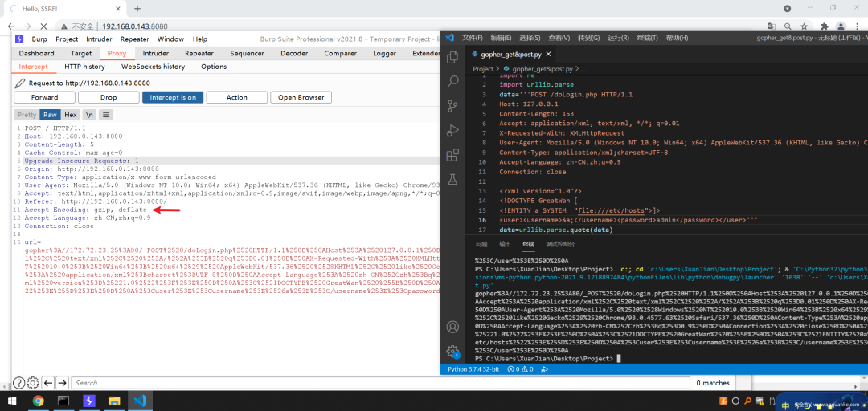This screenshot has height=411, width=868.
Task: Click the VS Code logo icon
Action: coord(449,38)
